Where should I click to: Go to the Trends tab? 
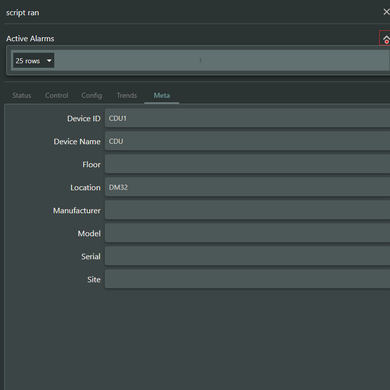click(127, 95)
